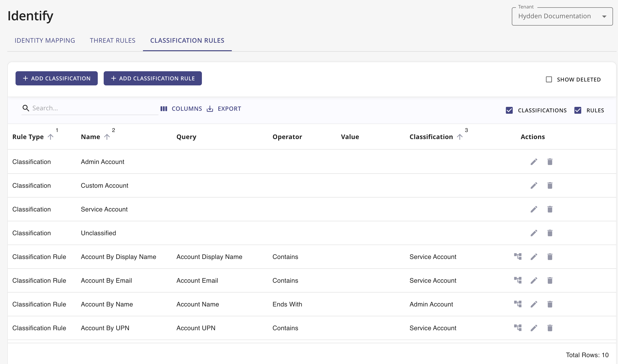Viewport: 618px width, 364px height.
Task: Delete the Account By Display Name rule
Action: [x=550, y=257]
